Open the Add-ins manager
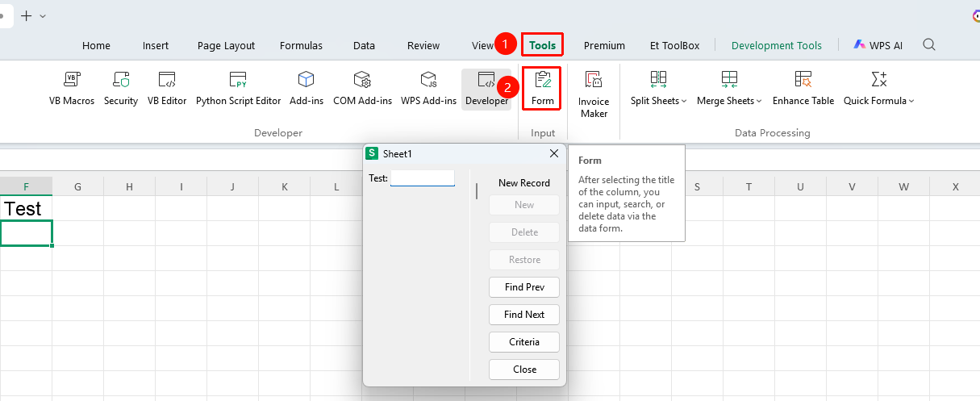Viewport: 980px width, 401px height. coord(307,88)
